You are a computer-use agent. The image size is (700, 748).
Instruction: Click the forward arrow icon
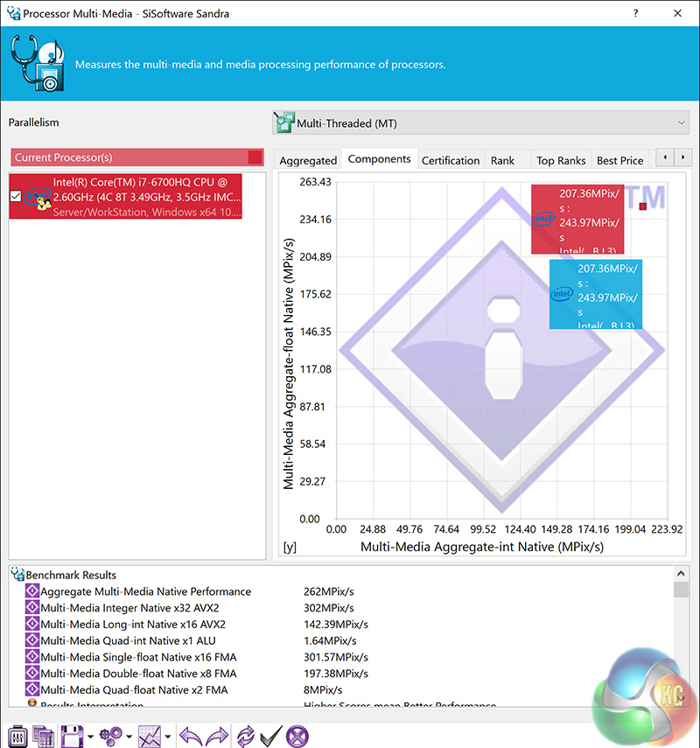tap(217, 736)
